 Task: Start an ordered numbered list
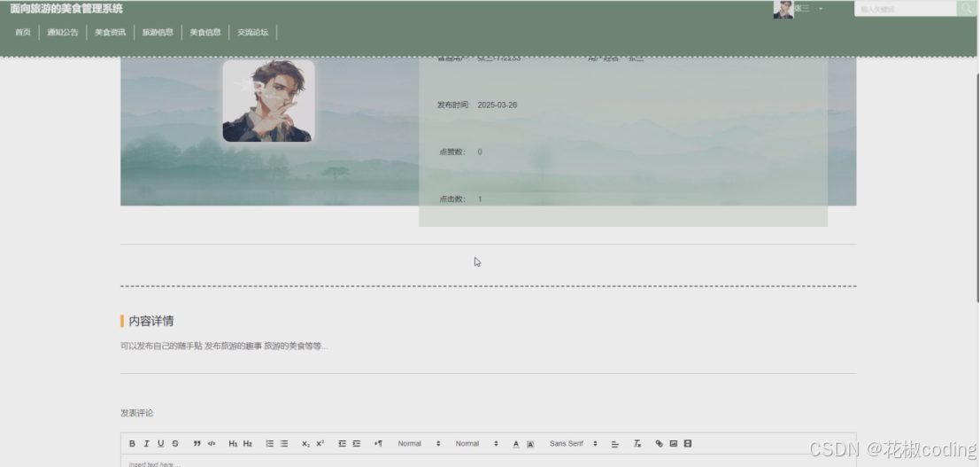[269, 443]
